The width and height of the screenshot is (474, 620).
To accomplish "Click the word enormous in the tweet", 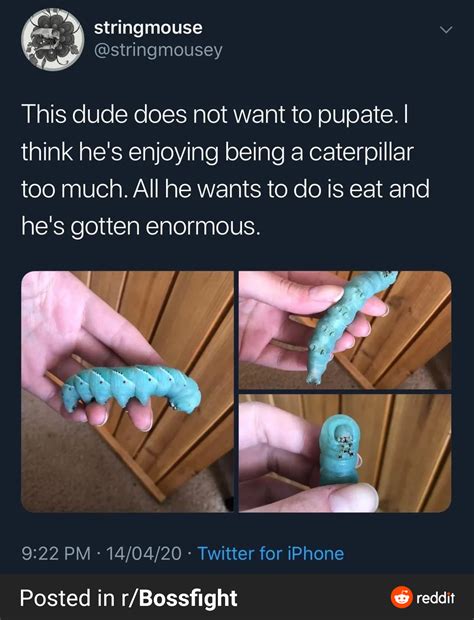I will pos(203,227).
